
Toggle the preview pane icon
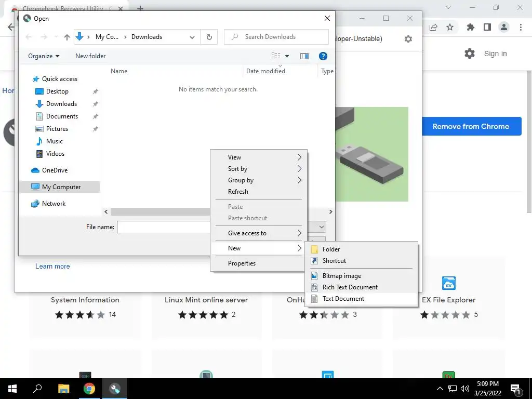pos(304,56)
